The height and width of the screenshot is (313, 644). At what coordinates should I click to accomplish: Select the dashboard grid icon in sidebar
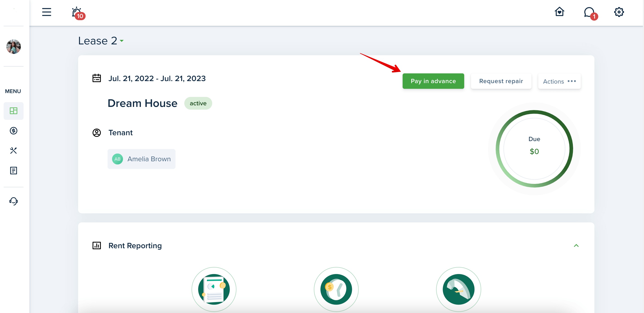[x=14, y=111]
